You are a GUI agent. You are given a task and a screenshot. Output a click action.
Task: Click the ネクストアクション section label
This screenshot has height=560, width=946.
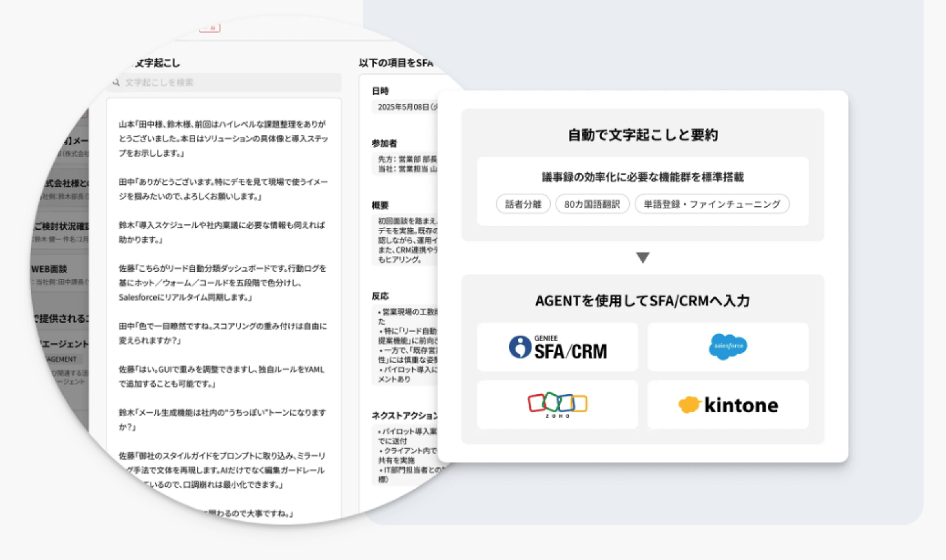coord(405,416)
